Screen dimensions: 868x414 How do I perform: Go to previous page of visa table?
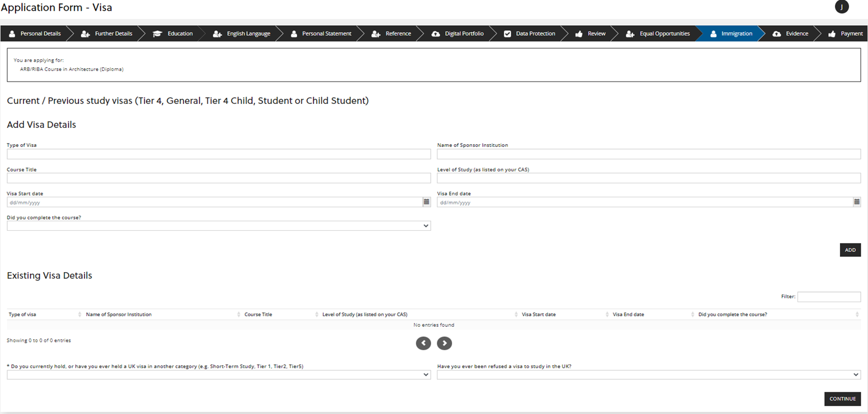coord(423,343)
